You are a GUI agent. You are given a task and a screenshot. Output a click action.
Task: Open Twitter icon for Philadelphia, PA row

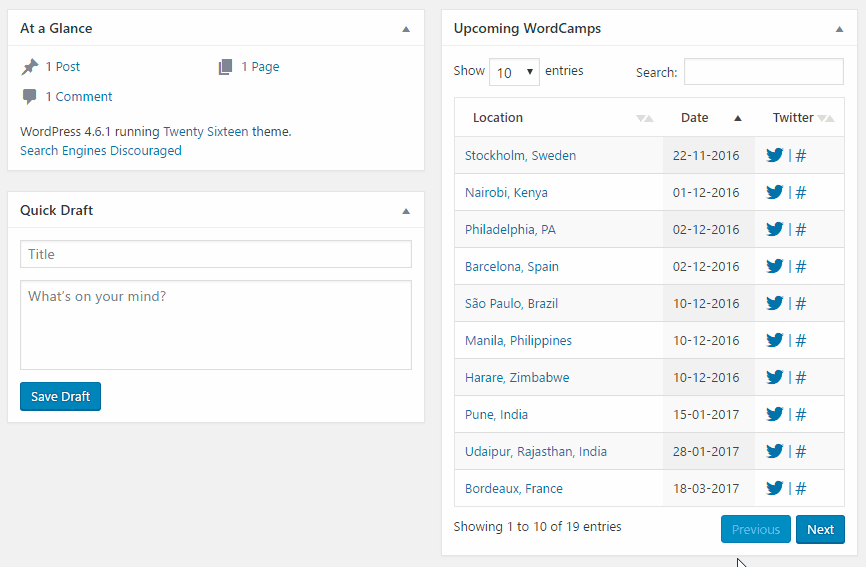tap(774, 229)
